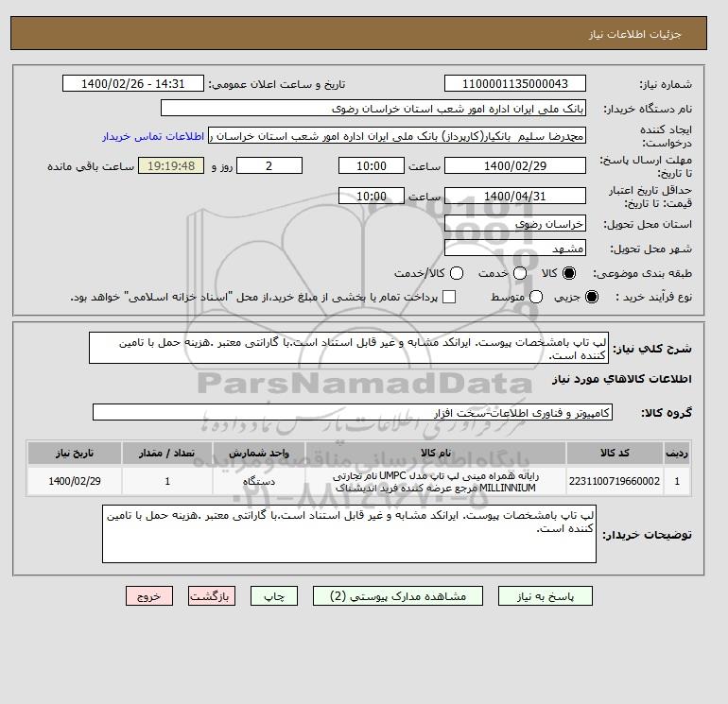Select the کالا/خدمت radio button
Image resolution: width=728 pixels, height=704 pixels.
pos(457,273)
